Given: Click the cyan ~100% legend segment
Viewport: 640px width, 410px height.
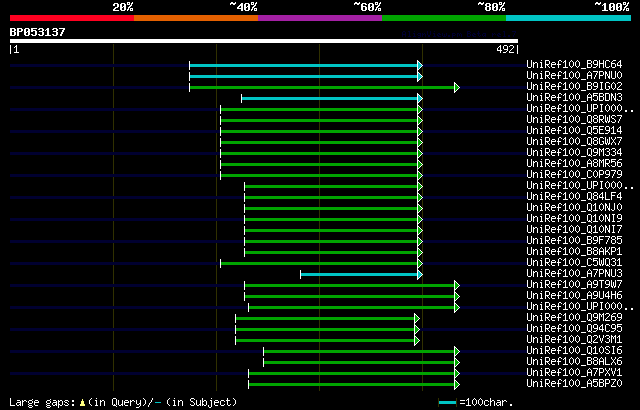Looking at the screenshot, I should point(569,18).
